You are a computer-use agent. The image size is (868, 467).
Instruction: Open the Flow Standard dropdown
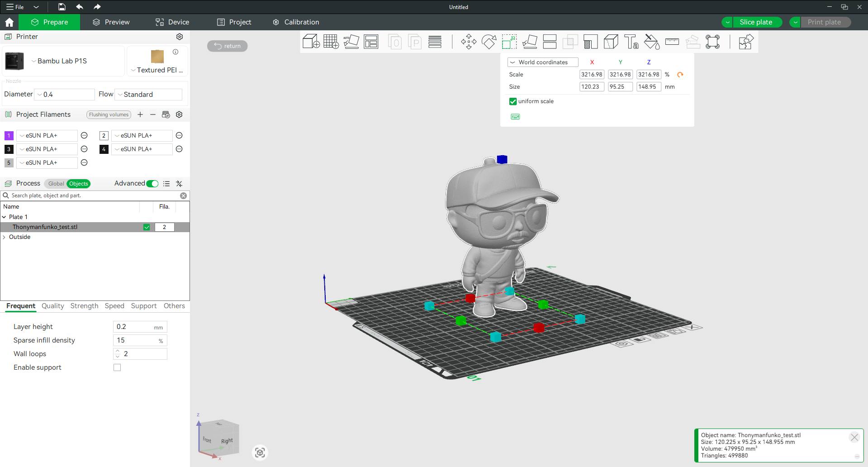click(x=148, y=94)
